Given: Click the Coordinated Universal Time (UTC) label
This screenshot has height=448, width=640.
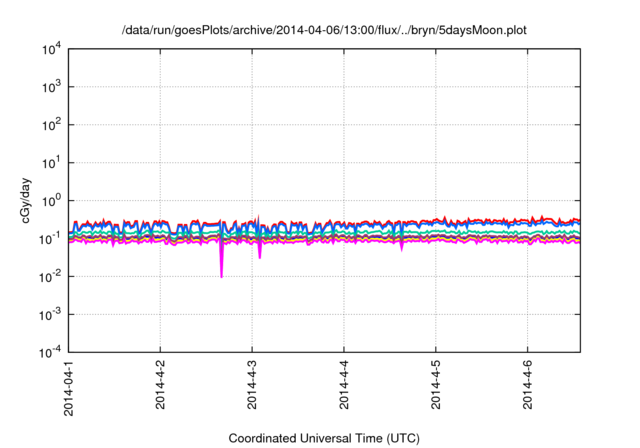Looking at the screenshot, I should pos(324,438).
